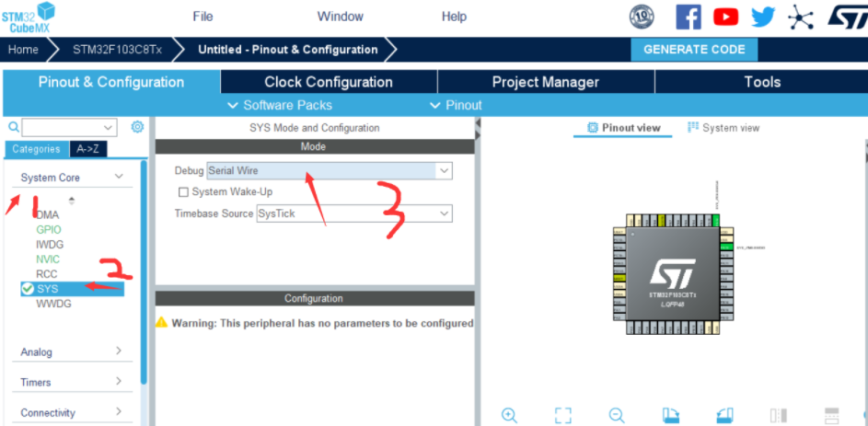This screenshot has height=426, width=868.
Task: Fit the chip to the view
Action: tap(563, 415)
